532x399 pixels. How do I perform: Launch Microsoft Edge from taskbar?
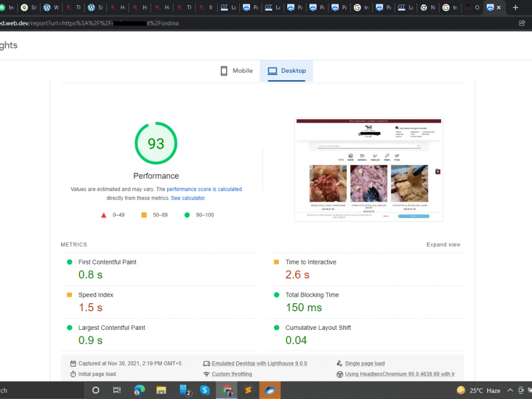point(139,390)
